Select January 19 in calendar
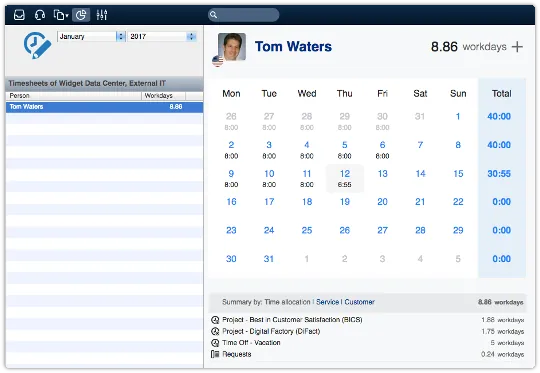540x373 pixels. point(345,202)
